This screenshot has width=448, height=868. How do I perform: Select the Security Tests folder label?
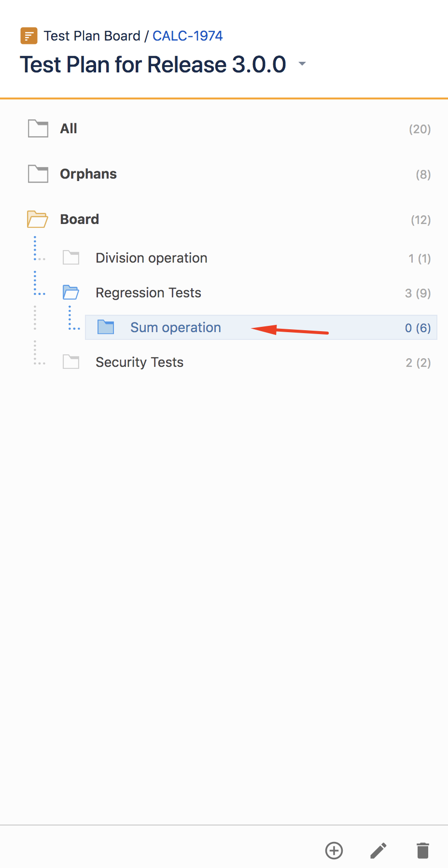140,363
